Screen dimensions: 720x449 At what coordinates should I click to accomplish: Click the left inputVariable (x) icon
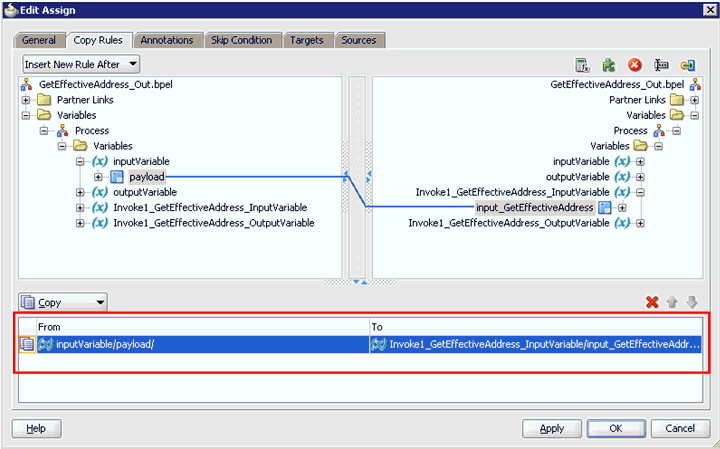[x=100, y=161]
